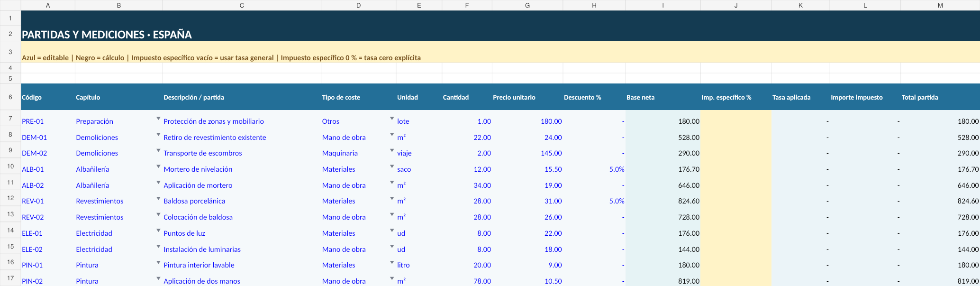Image resolution: width=980 pixels, height=286 pixels.
Task: Select row 12 header
Action: pos(10,198)
